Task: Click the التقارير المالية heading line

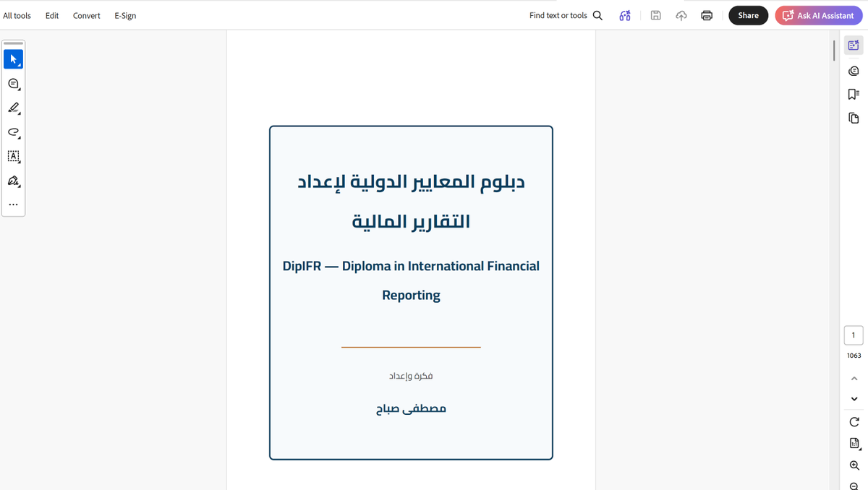Action: tap(411, 221)
